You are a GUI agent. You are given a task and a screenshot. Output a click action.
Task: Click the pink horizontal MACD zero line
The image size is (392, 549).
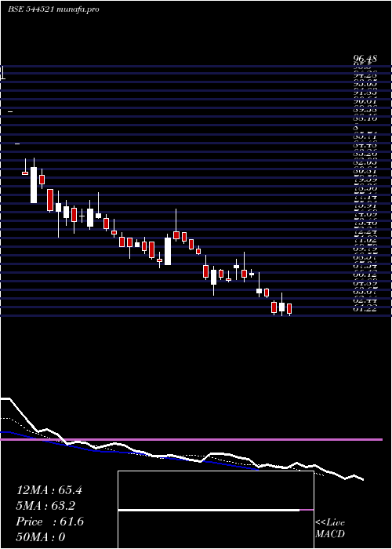coord(191,439)
